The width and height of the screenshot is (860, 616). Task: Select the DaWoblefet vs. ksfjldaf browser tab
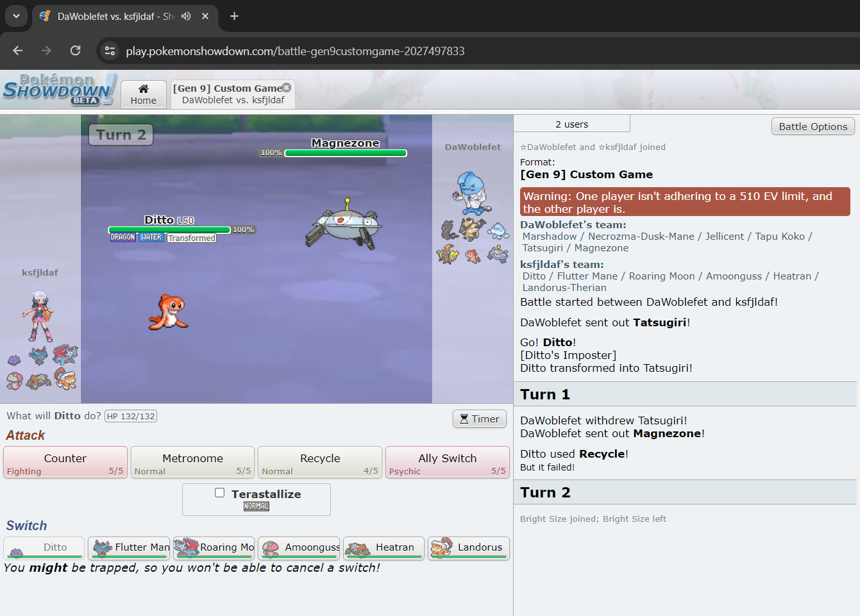(125, 16)
